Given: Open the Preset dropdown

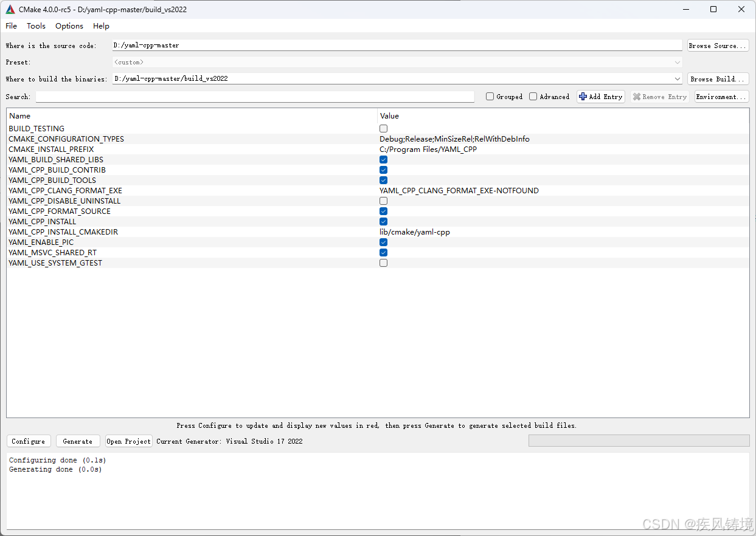Looking at the screenshot, I should point(397,62).
